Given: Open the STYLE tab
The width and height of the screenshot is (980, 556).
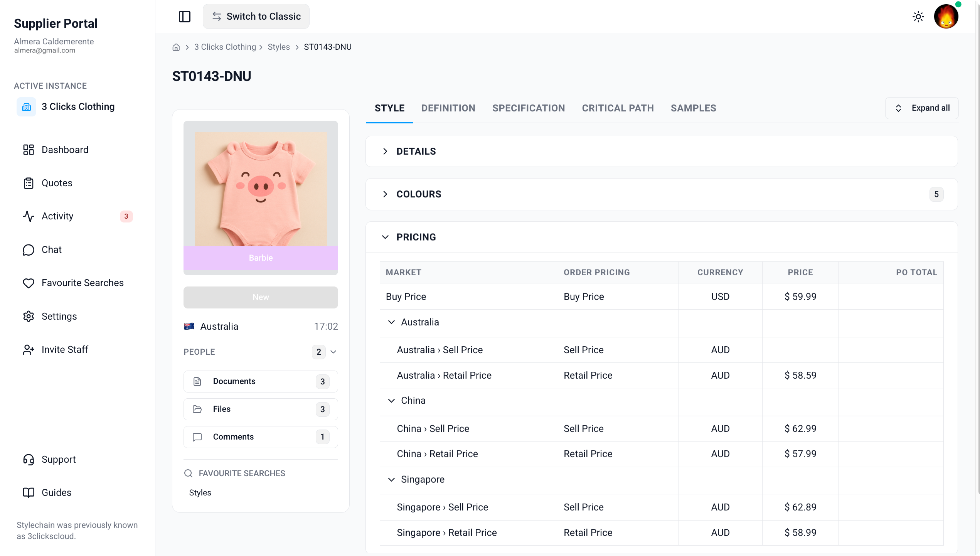Looking at the screenshot, I should [389, 108].
